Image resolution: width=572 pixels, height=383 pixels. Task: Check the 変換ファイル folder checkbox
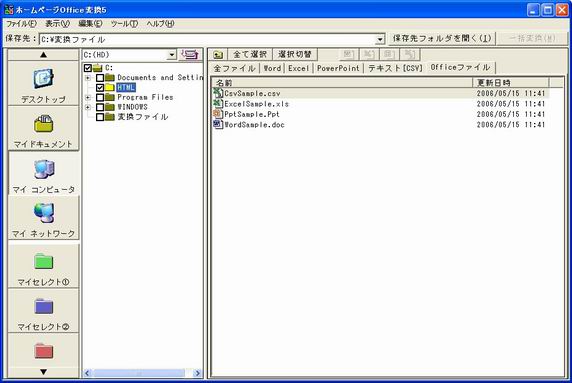(x=100, y=117)
